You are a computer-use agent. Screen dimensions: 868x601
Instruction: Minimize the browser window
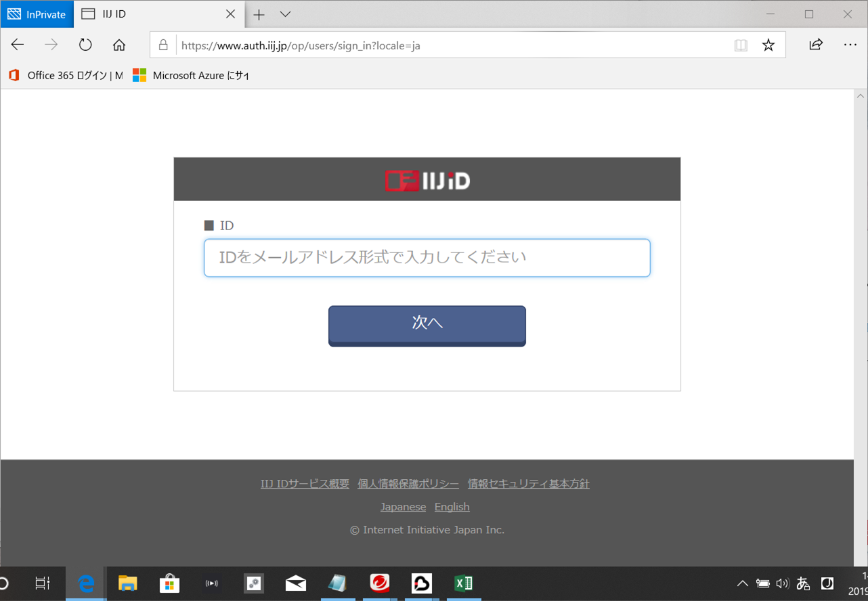pos(770,14)
